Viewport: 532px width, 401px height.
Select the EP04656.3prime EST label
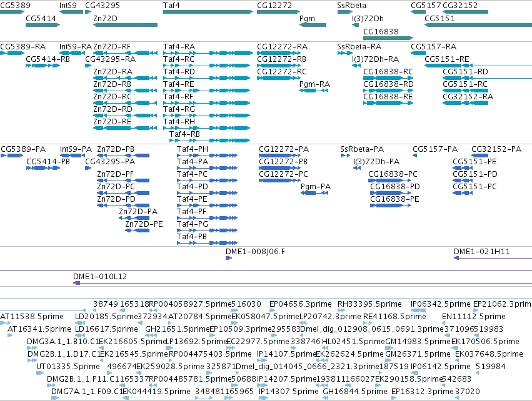(x=301, y=304)
